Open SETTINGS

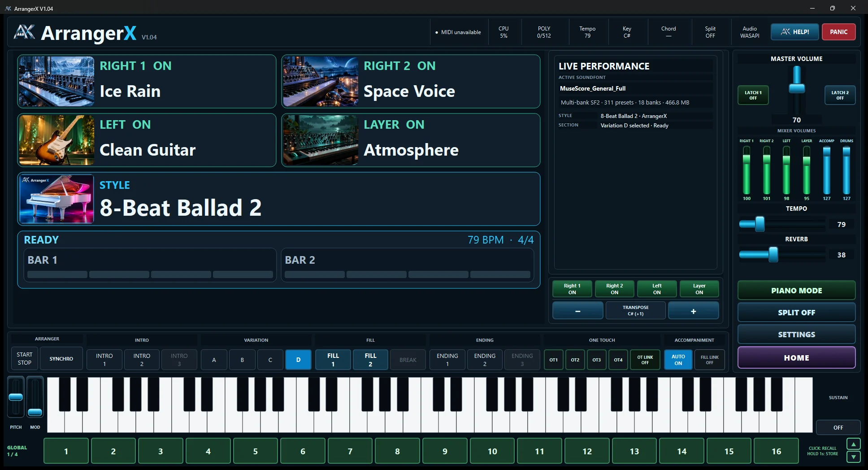(796, 334)
